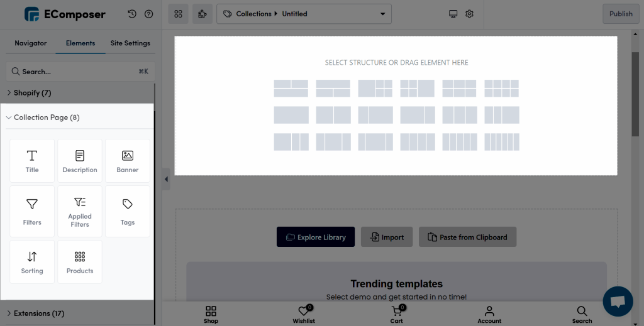
Task: Click the EComposer logo
Action: coord(65,14)
